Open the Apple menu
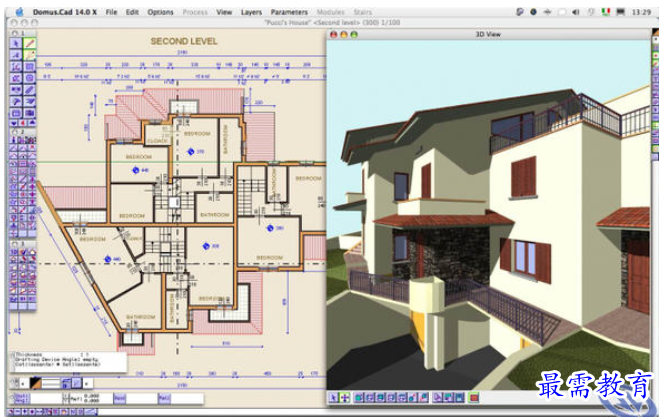 pos(20,12)
